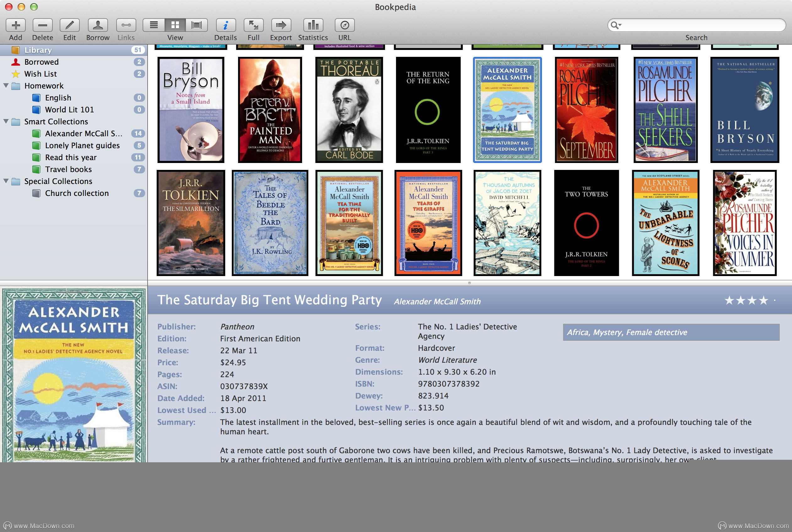The height and width of the screenshot is (532, 792).
Task: Click the Pantheon publisher link
Action: [x=237, y=327]
